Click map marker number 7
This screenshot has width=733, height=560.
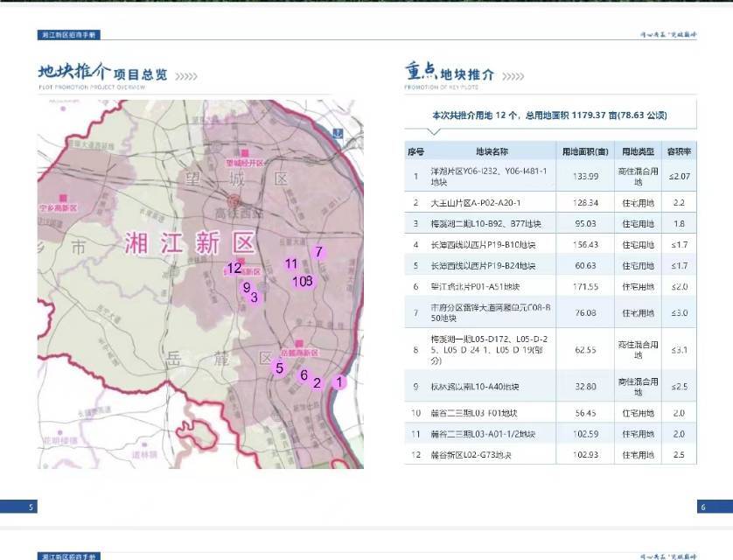point(319,252)
